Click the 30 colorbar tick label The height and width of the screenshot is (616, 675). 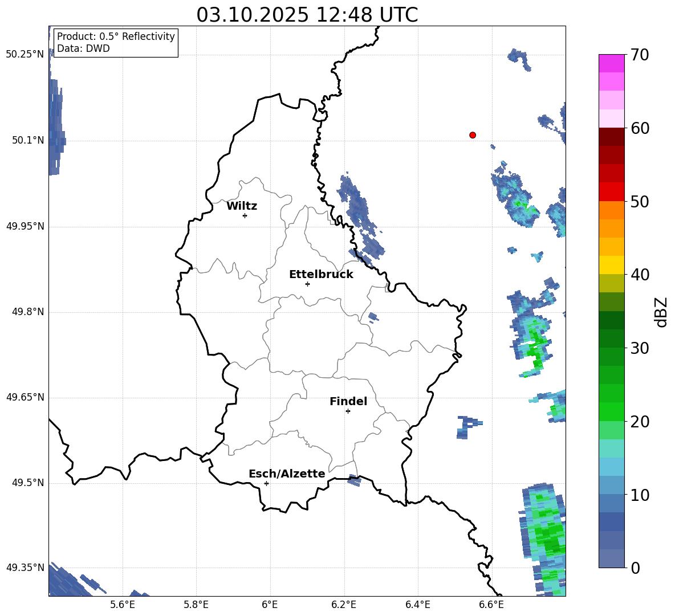(640, 348)
